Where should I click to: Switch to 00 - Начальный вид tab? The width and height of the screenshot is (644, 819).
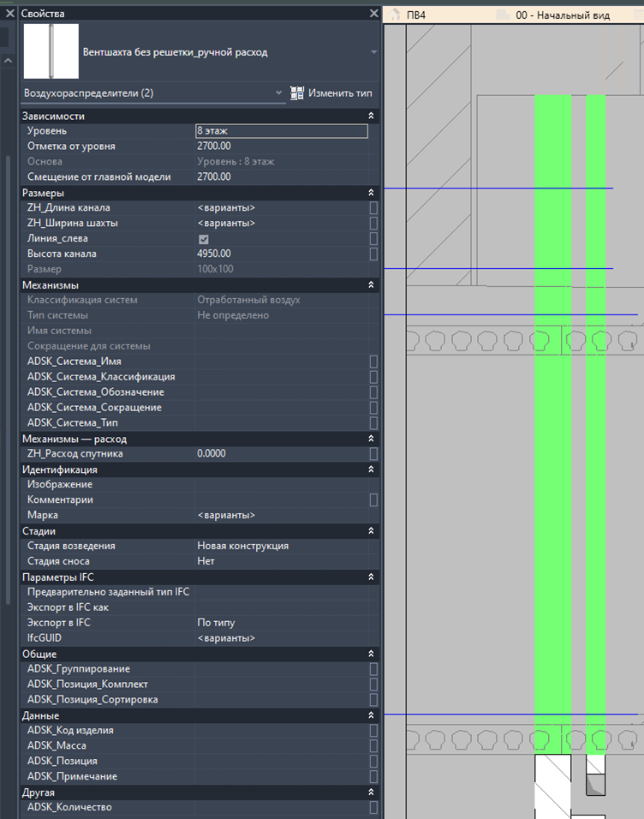[x=563, y=15]
